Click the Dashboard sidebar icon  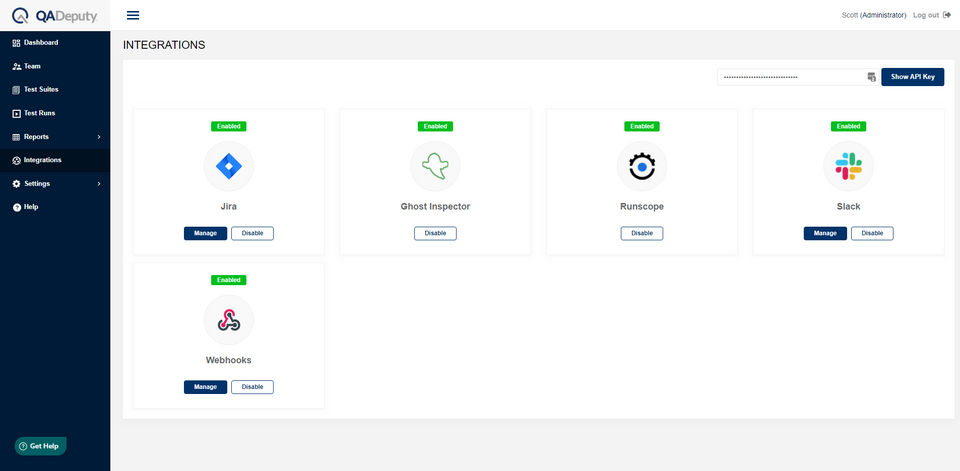[17, 43]
